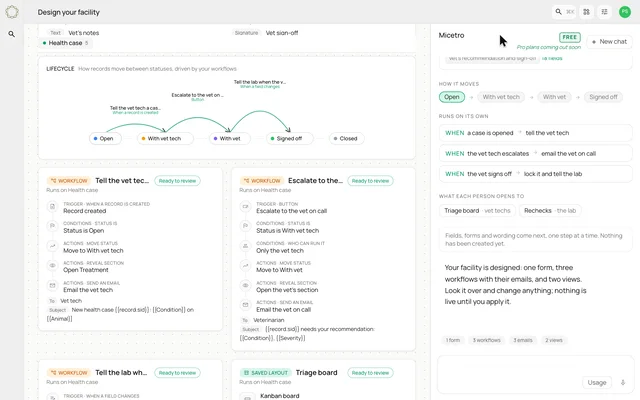
Task: Start a New chat
Action: [609, 42]
